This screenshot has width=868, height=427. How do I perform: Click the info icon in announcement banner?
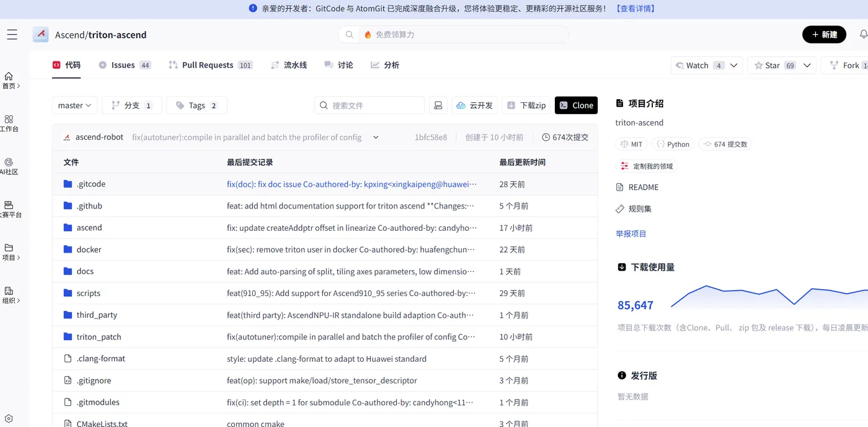pyautogui.click(x=253, y=9)
